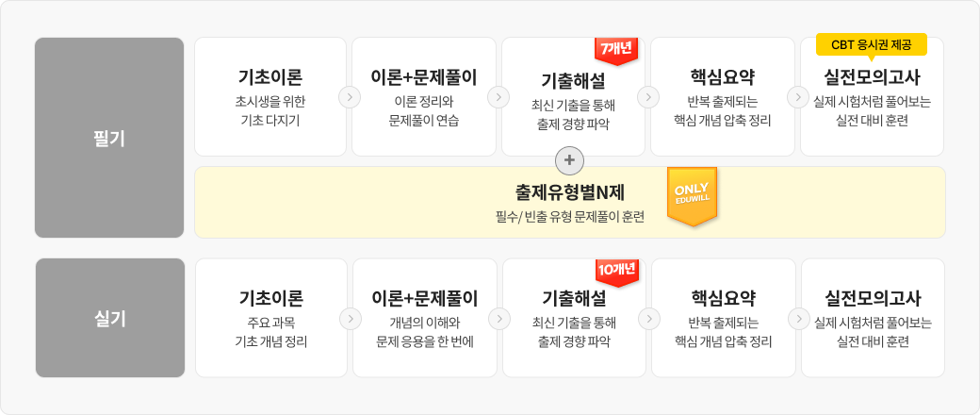Screen dimensions: 980x415
Task: Click the ONLY EDUWILL yellow badge
Action: point(692,193)
